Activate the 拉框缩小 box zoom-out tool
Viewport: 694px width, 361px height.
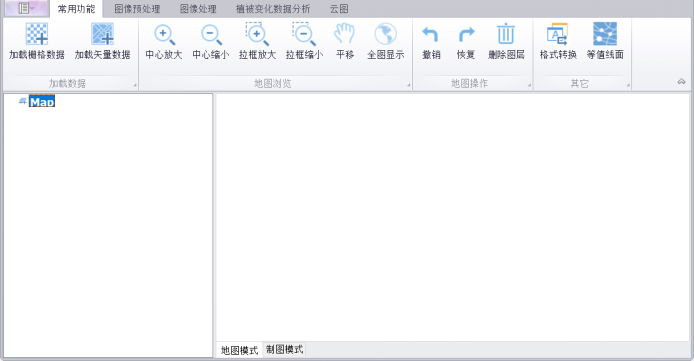click(304, 34)
